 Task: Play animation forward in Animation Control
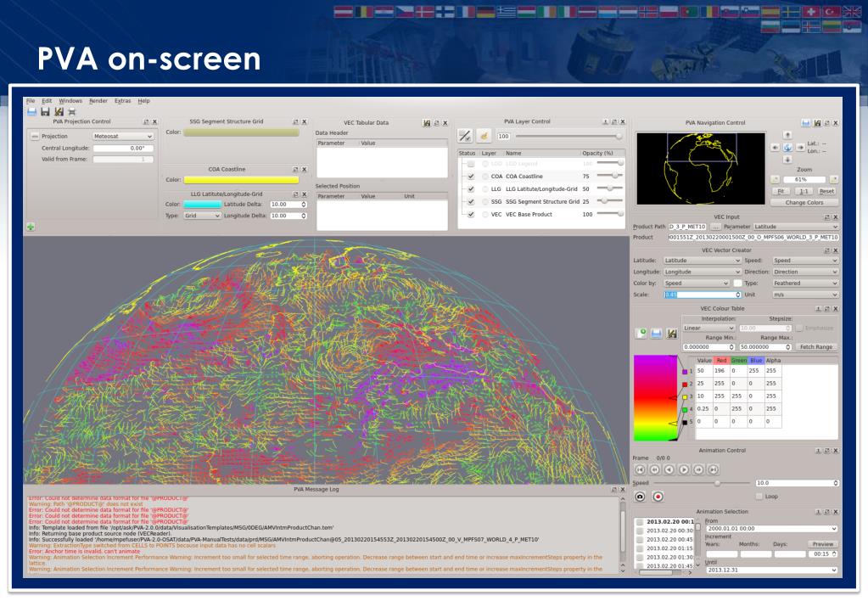(684, 469)
